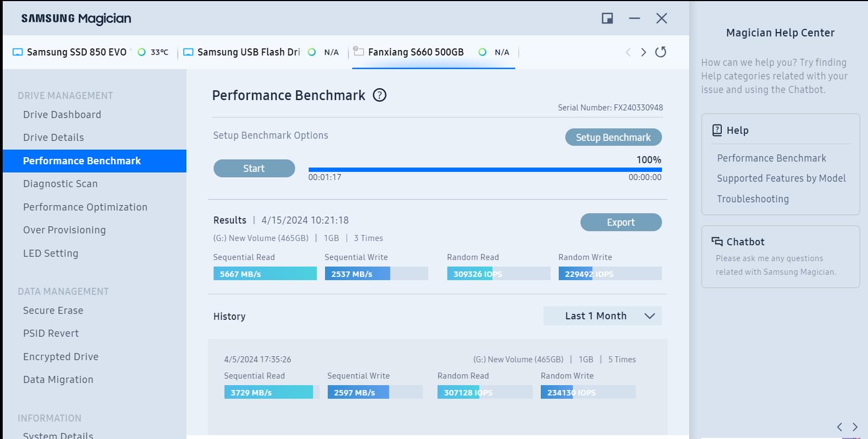Go to previous Help Center page arrow
The height and width of the screenshot is (439, 868).
click(839, 427)
